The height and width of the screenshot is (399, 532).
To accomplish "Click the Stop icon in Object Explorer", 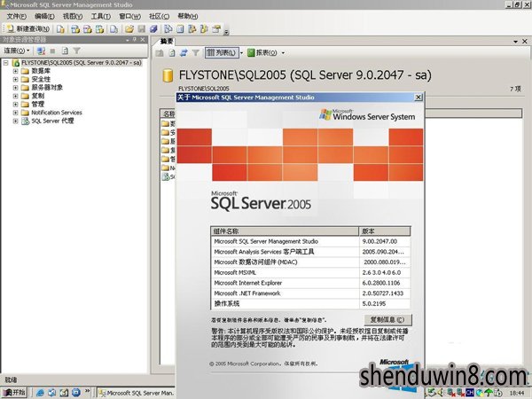I will click(x=52, y=51).
